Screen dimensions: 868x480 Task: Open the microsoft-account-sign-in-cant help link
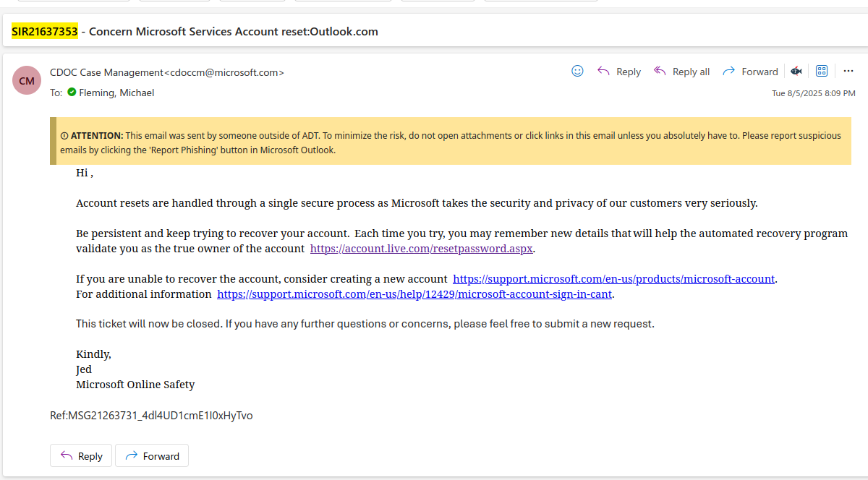point(415,294)
